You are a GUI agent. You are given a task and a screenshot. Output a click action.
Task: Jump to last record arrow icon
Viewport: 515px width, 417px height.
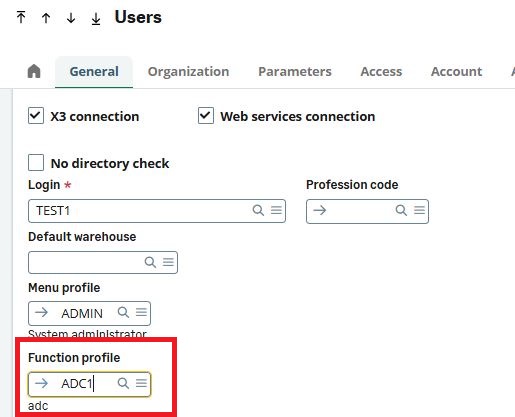click(x=96, y=18)
